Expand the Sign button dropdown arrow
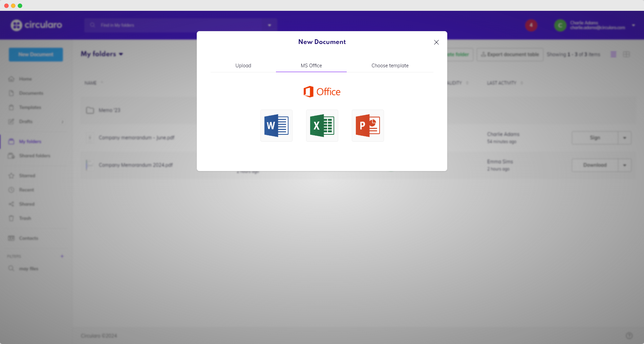 click(x=625, y=138)
